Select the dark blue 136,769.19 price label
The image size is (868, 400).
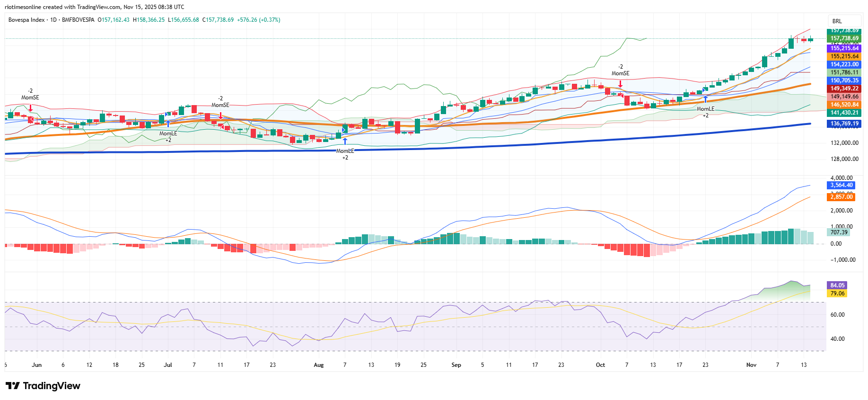coord(844,124)
